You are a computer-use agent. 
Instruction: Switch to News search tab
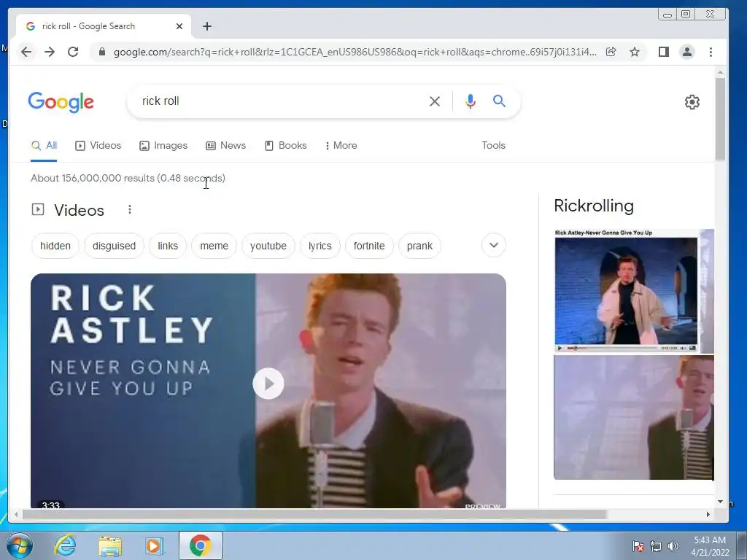pyautogui.click(x=226, y=146)
